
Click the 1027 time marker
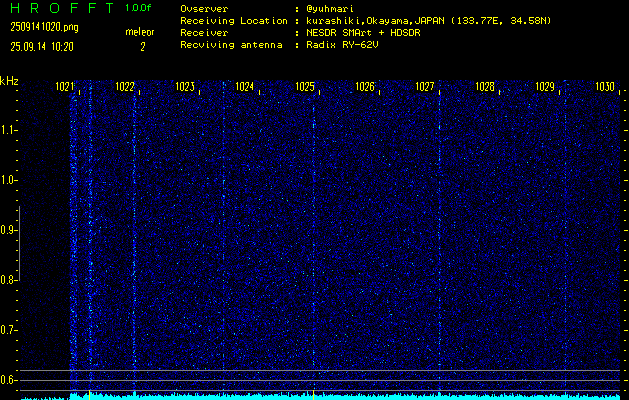[424, 87]
